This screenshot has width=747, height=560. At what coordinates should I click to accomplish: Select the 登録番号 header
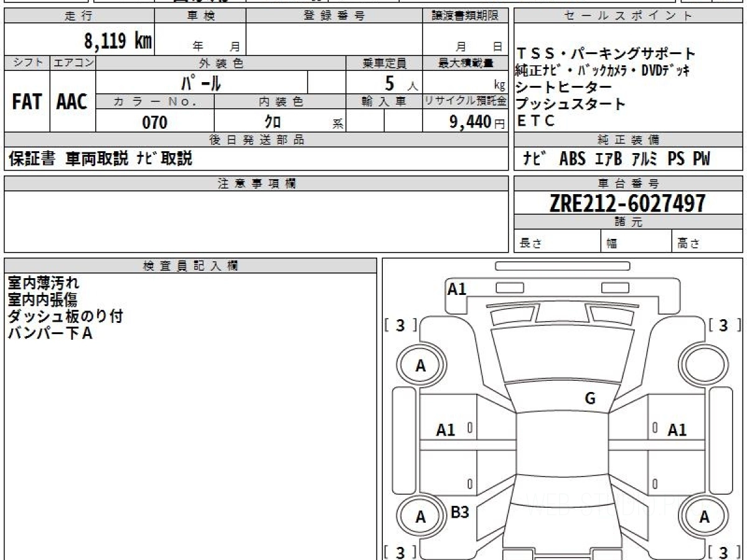click(334, 16)
